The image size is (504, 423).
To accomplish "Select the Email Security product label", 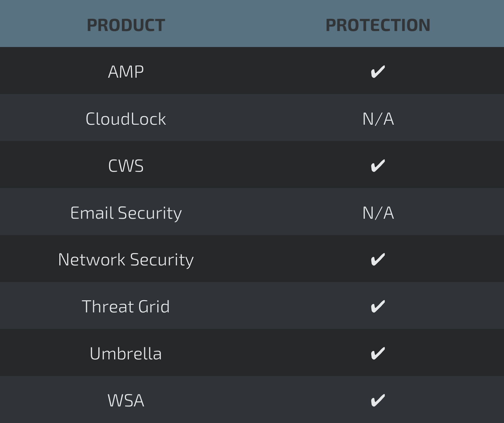I will [126, 213].
